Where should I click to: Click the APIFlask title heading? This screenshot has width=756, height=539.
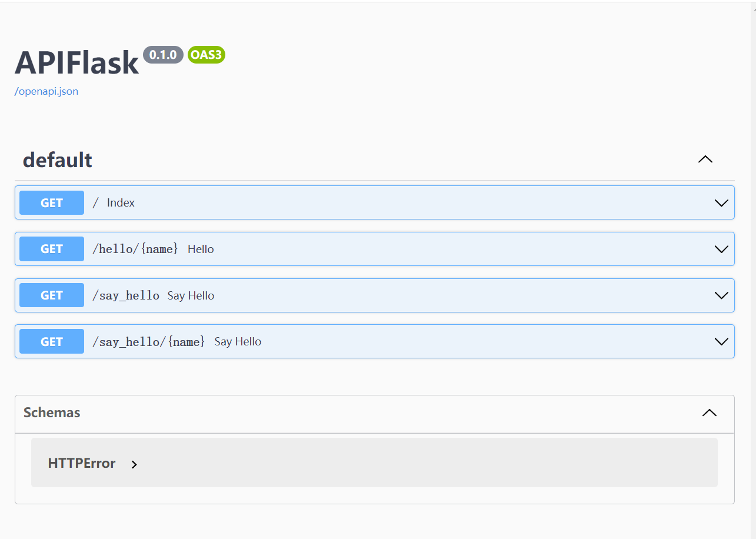76,63
